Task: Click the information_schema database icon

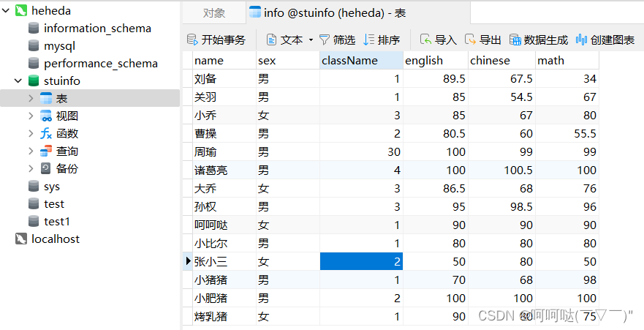Action: click(34, 29)
